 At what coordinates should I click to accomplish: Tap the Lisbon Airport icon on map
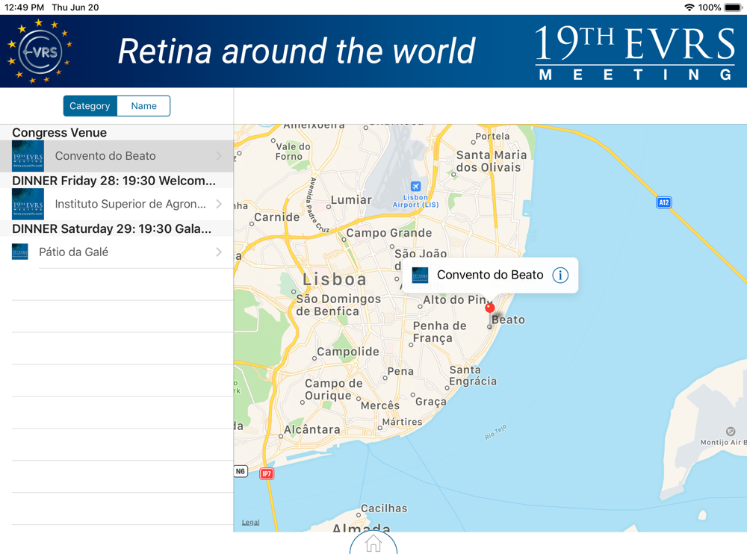[415, 186]
